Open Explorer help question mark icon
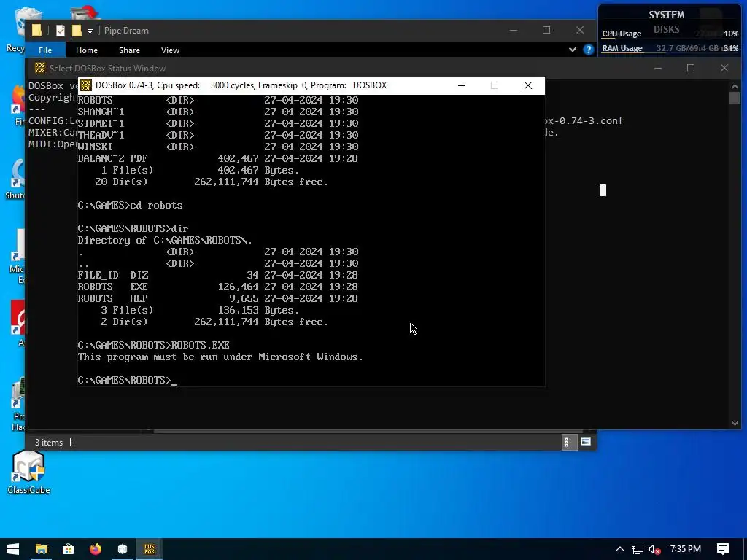747x560 pixels. [x=589, y=50]
